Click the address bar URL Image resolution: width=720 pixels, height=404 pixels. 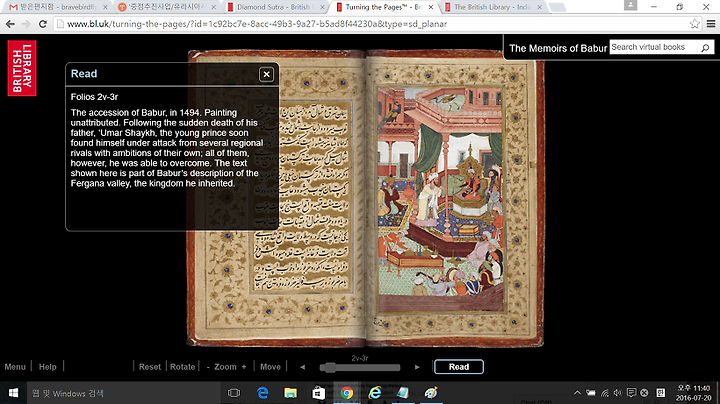[257, 24]
